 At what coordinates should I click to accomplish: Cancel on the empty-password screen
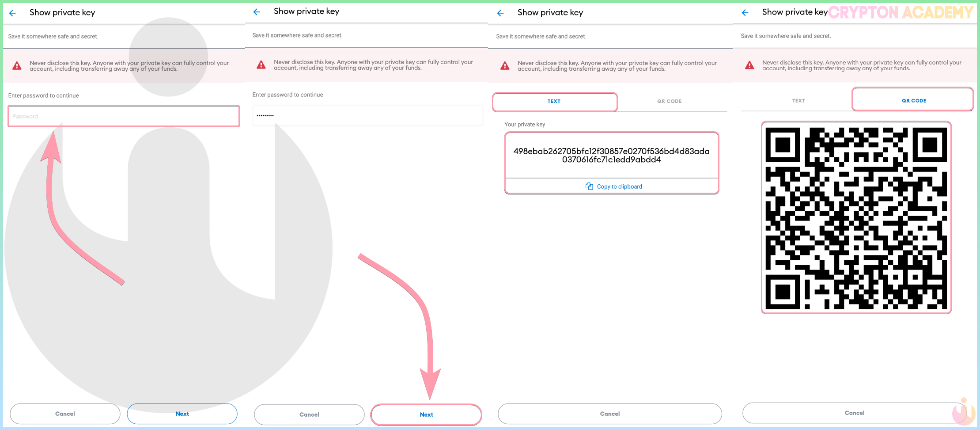[x=65, y=414]
